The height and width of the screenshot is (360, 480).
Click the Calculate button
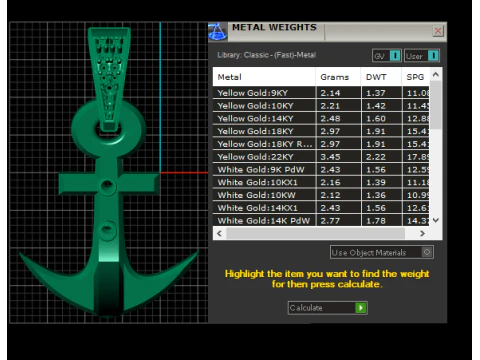[327, 308]
